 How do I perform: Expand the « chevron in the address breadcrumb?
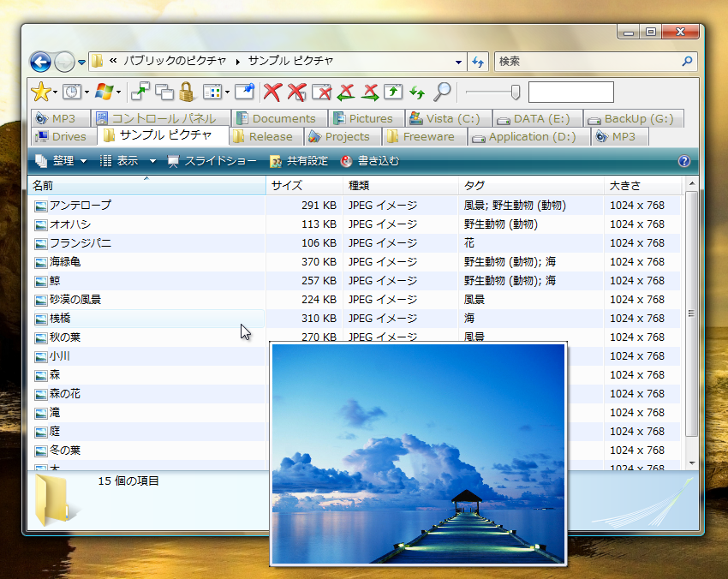pyautogui.click(x=113, y=60)
